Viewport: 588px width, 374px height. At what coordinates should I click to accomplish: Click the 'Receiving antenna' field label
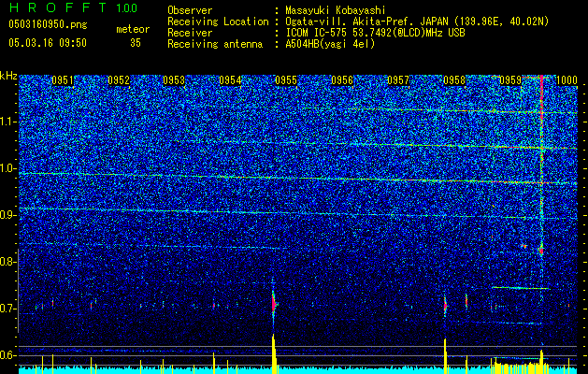pyautogui.click(x=215, y=44)
